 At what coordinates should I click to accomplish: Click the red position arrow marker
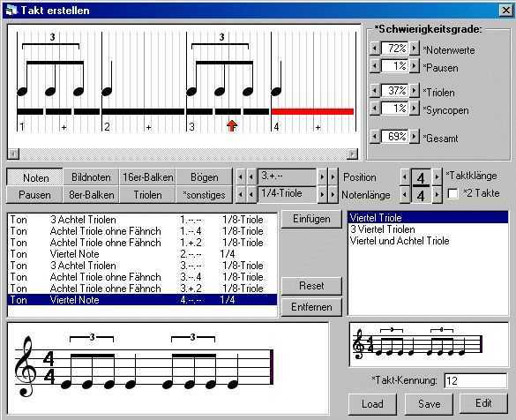(x=232, y=125)
